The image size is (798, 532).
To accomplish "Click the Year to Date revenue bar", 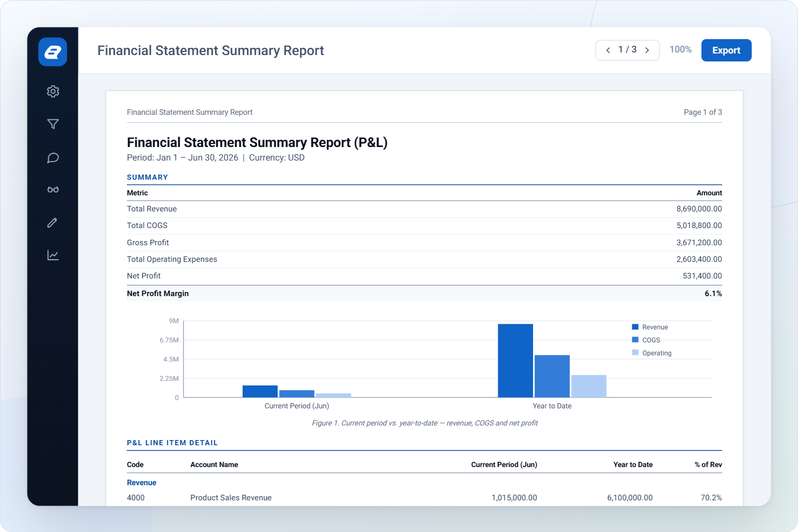I will point(515,361).
